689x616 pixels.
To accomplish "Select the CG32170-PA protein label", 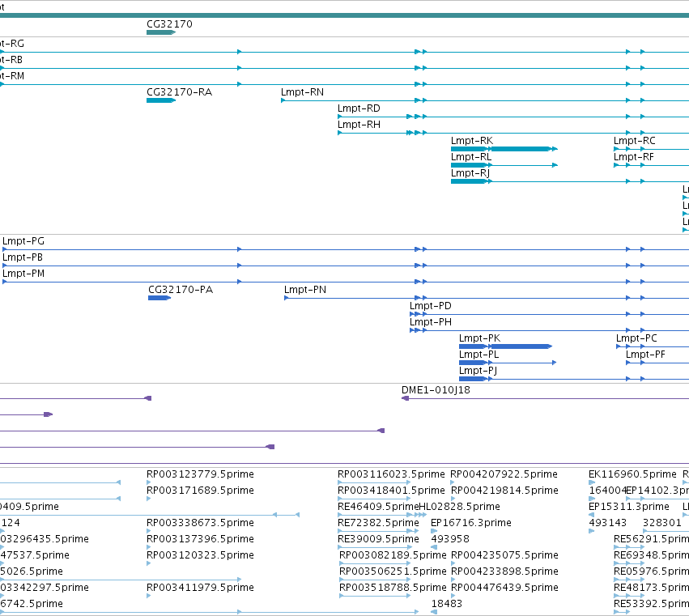I will coord(181,290).
